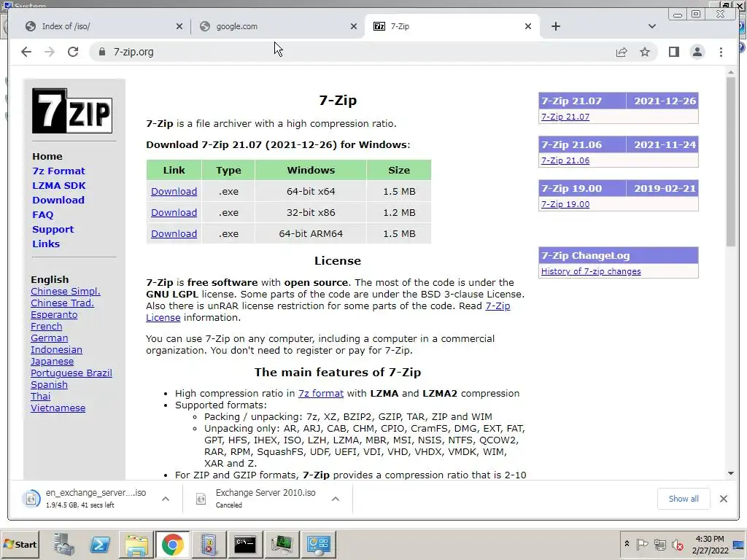Image resolution: width=747 pixels, height=560 pixels.
Task: Show hidden system tray icons
Action: pos(627,544)
